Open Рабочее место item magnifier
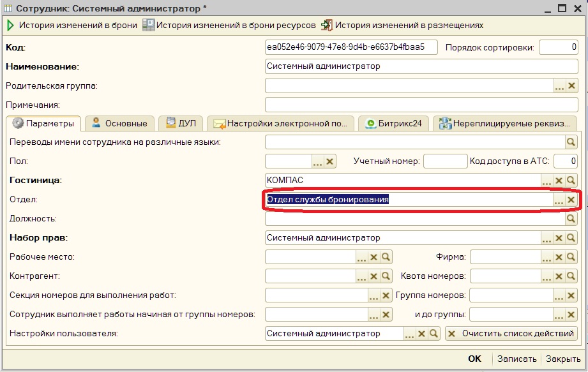 pyautogui.click(x=386, y=257)
